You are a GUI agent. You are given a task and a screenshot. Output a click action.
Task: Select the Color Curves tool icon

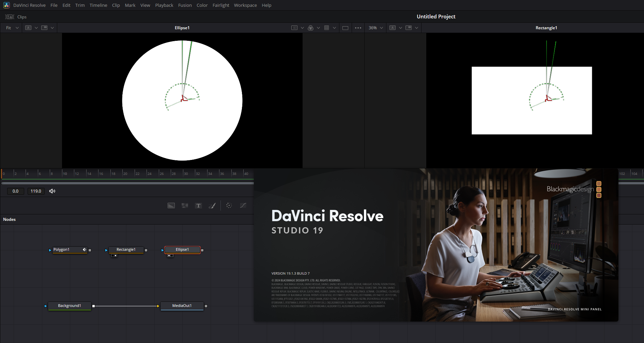point(243,206)
